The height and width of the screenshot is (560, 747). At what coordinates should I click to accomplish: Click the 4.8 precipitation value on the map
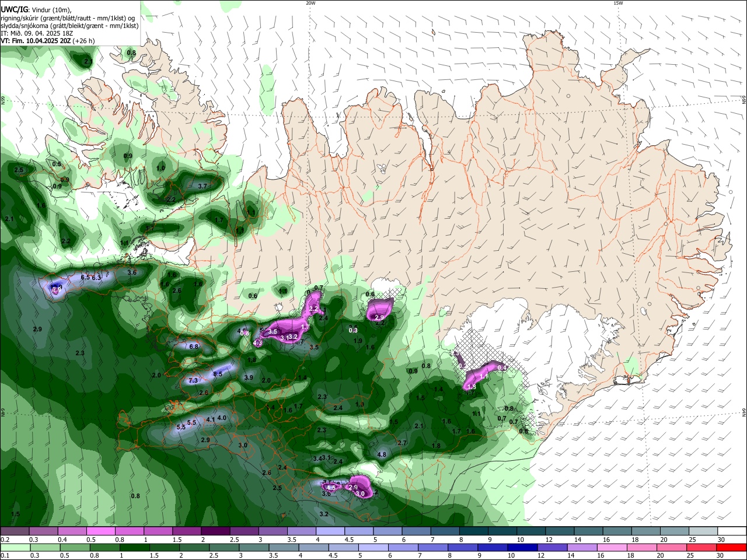point(382,454)
